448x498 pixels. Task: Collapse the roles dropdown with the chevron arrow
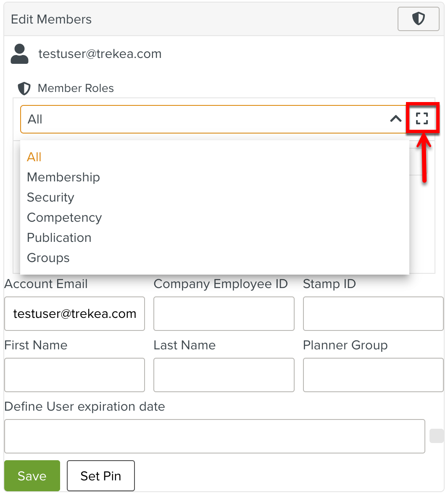tap(395, 119)
